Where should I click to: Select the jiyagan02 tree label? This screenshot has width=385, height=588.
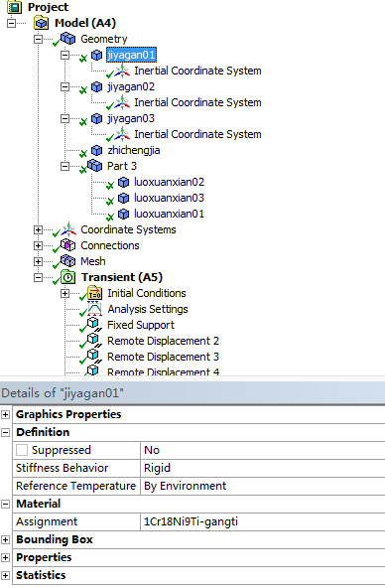(x=131, y=87)
